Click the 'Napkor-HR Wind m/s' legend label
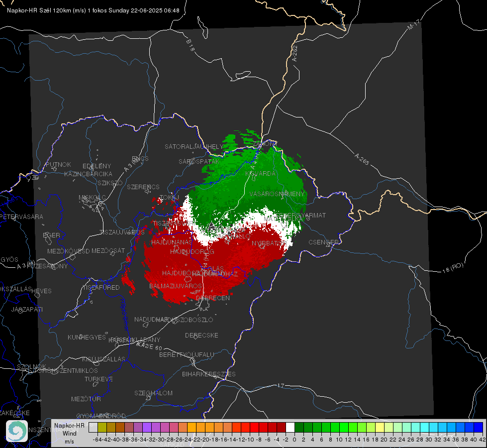 [69, 433]
